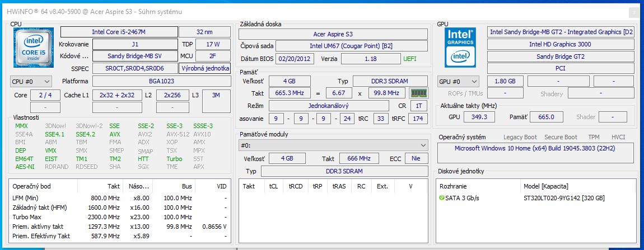Open the GPU #0 selector dropdown

pos(458,81)
